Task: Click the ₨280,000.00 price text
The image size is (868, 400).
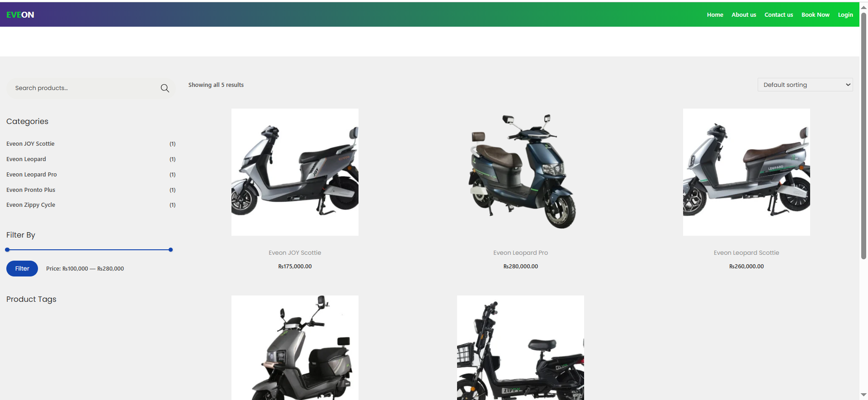Action: coord(520,267)
